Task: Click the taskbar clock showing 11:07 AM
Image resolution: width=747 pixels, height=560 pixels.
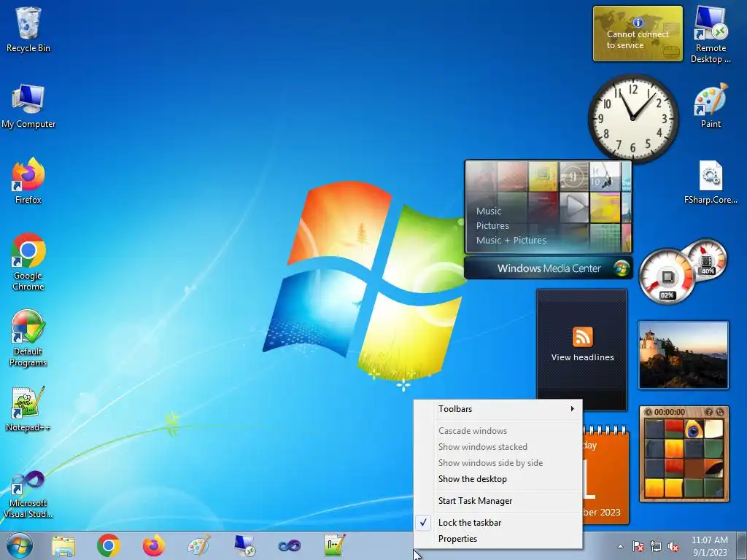Action: point(709,546)
